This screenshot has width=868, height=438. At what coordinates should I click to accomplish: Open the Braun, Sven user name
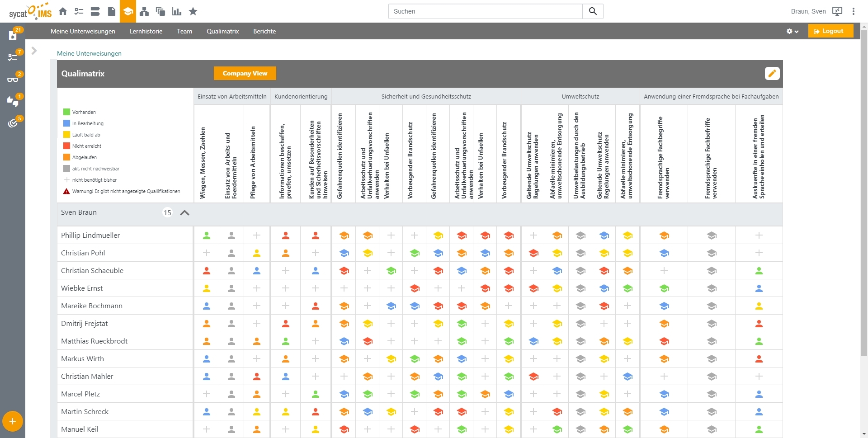pyautogui.click(x=808, y=11)
